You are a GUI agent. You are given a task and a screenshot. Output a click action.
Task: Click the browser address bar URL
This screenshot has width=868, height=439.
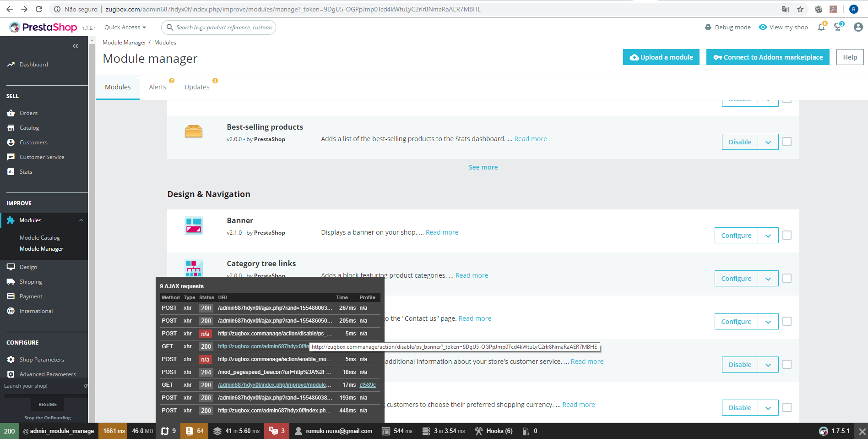[293, 9]
